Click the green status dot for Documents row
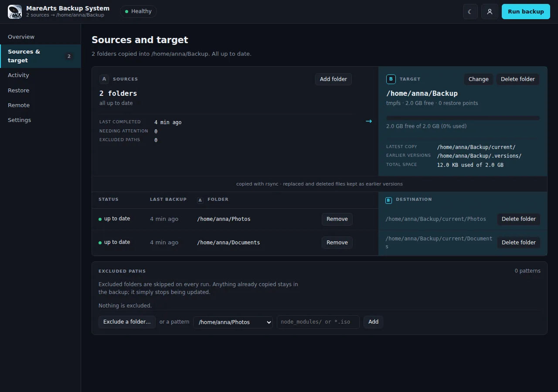Screen dimensions: 558x392 pos(100,243)
